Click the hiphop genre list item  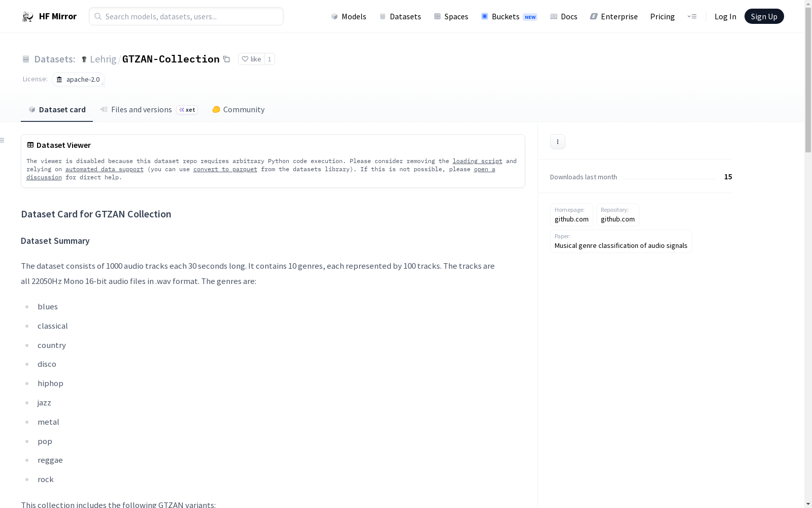click(50, 384)
